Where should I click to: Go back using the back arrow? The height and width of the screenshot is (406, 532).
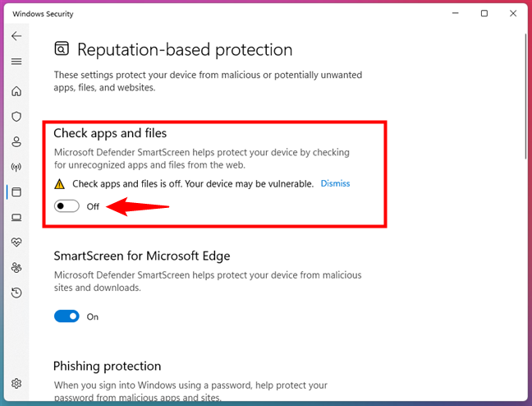[x=16, y=36]
